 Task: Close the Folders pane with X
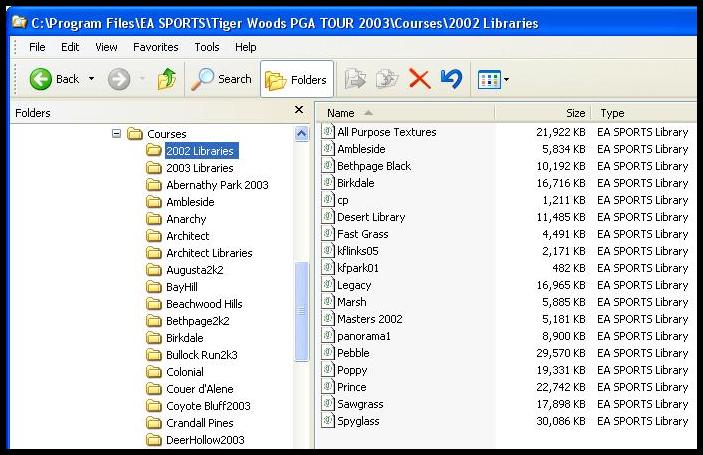(299, 110)
